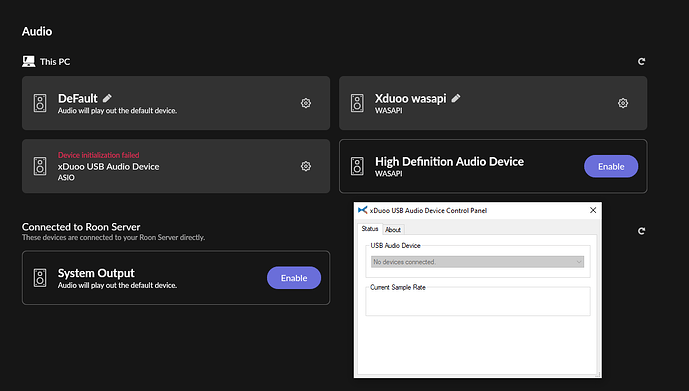Click the 'Connected to Roon Server' heading

[81, 227]
